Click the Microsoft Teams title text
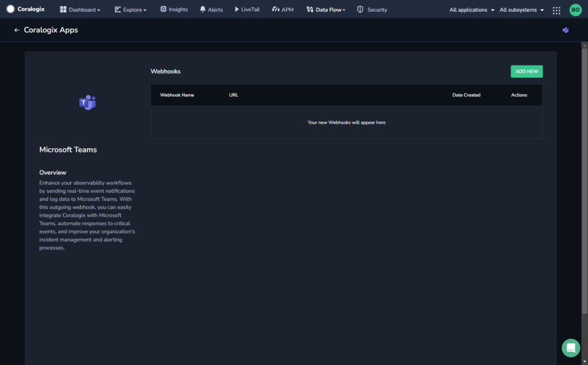 [68, 149]
